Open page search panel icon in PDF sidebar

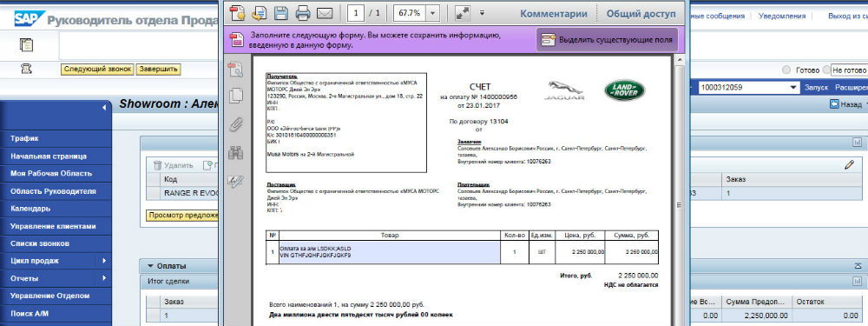tap(236, 70)
